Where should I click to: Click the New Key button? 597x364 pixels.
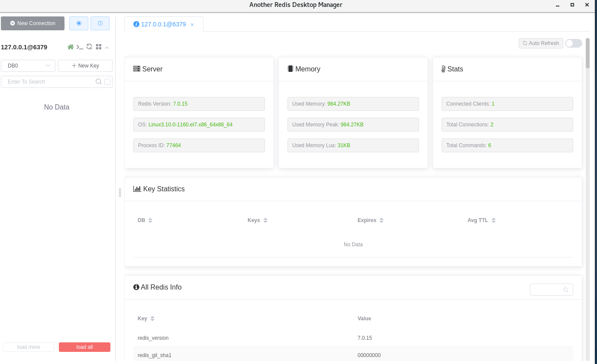click(85, 66)
